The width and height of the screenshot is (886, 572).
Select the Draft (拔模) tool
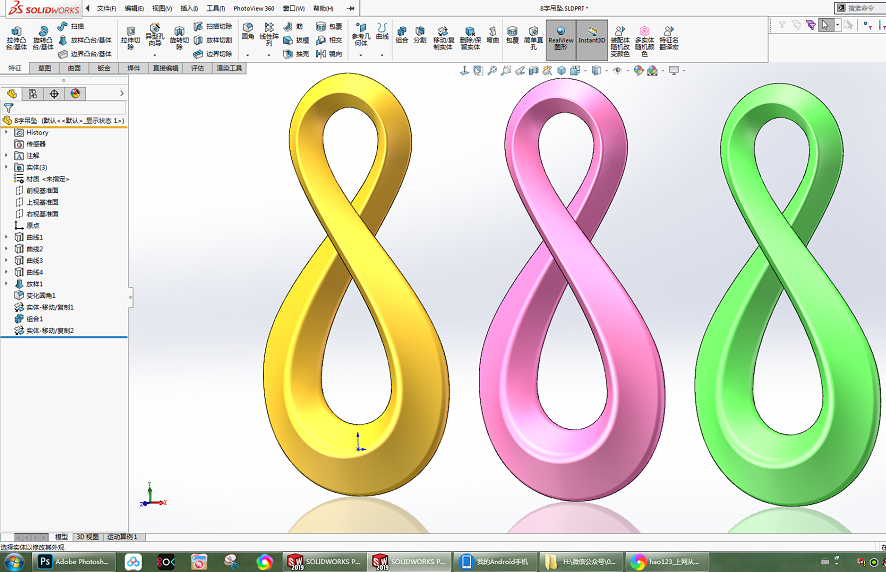pyautogui.click(x=296, y=40)
